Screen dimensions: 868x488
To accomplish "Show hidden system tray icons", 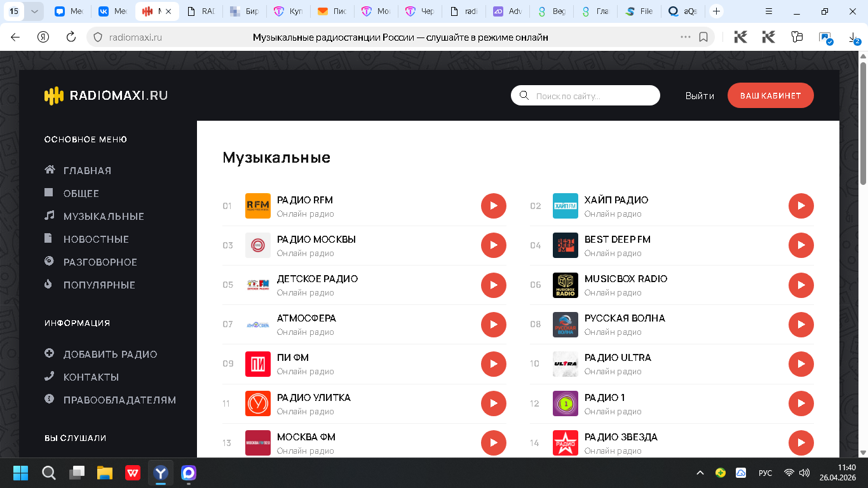I will click(700, 473).
